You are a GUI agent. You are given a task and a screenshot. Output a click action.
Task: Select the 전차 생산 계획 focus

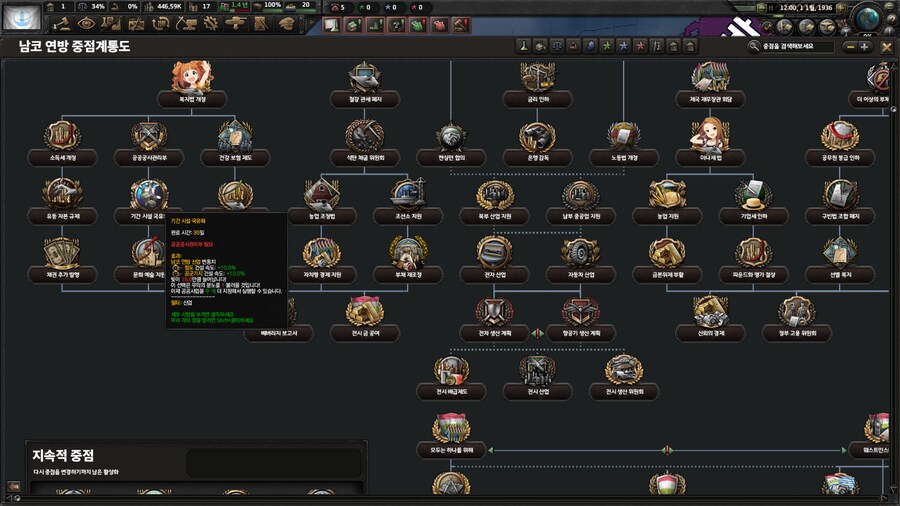click(494, 312)
